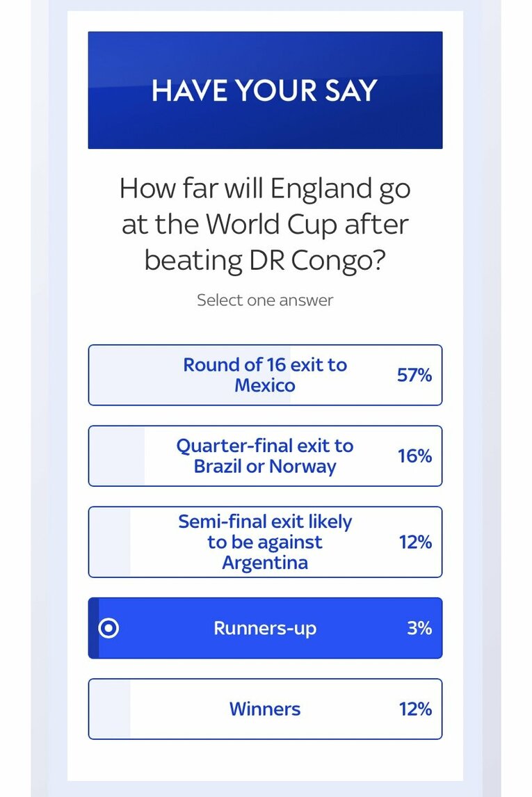Click the 16% result percentage

coord(414,456)
